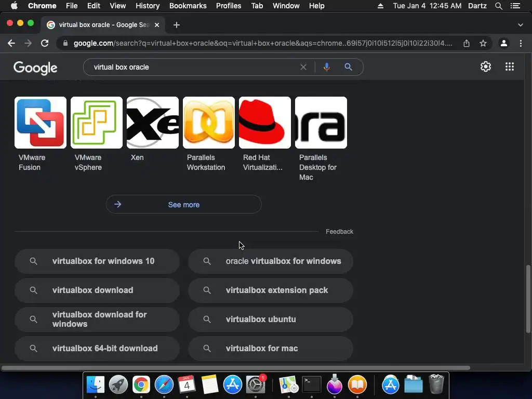This screenshot has height=399, width=532.
Task: Open Notes app in the Dock
Action: (210, 384)
